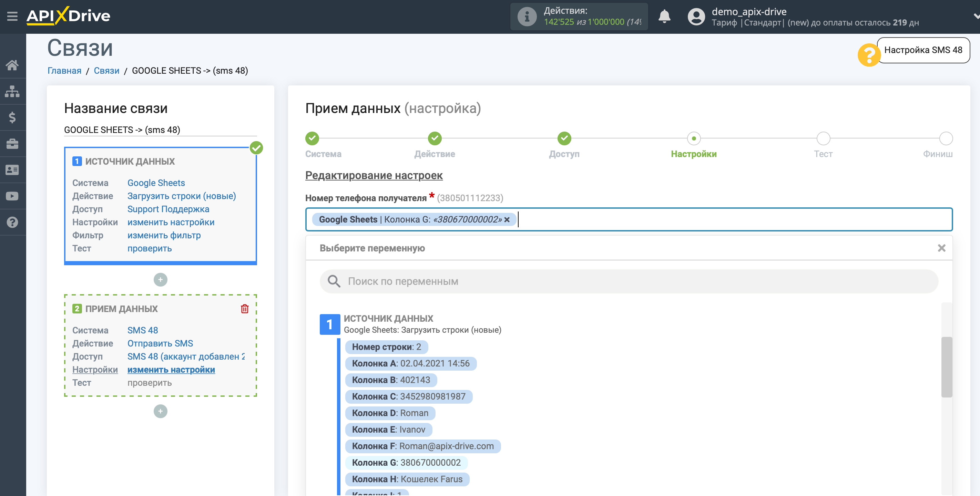Remove the Колонка G tag from phone field

(x=507, y=219)
